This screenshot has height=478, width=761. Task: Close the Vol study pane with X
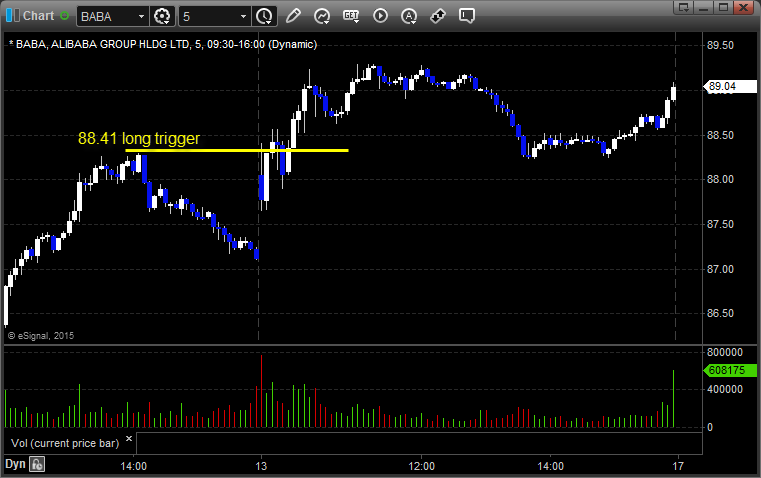tap(129, 439)
